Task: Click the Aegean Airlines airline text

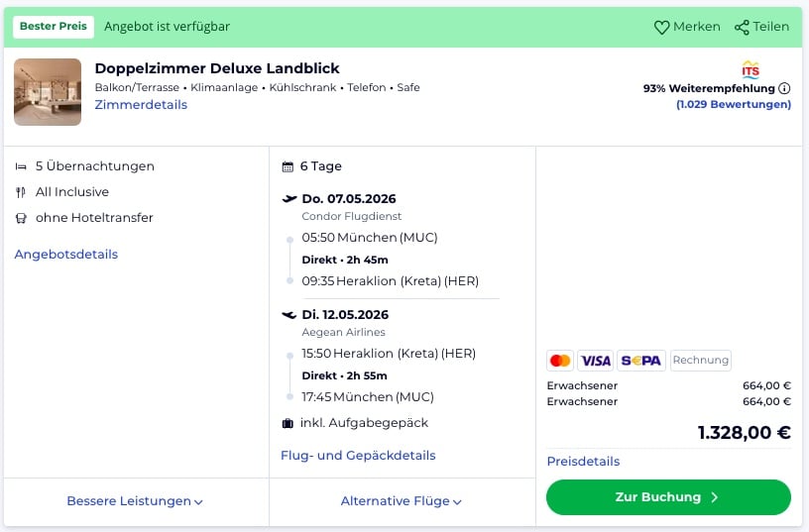Action: 344,333
